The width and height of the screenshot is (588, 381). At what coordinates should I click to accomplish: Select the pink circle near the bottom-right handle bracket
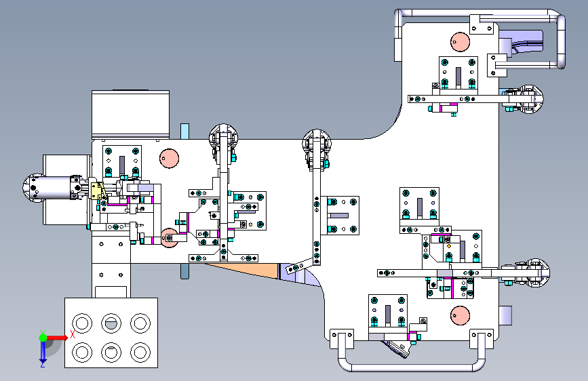pos(460,315)
